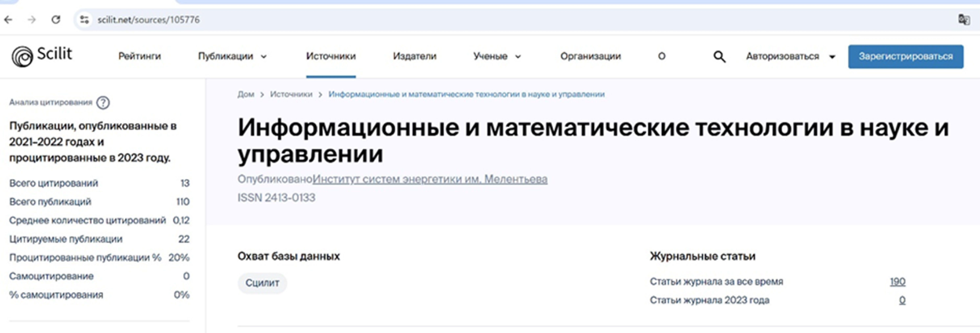Open site settings icon in address bar
Viewport: 980px width, 333px height.
pos(84,20)
